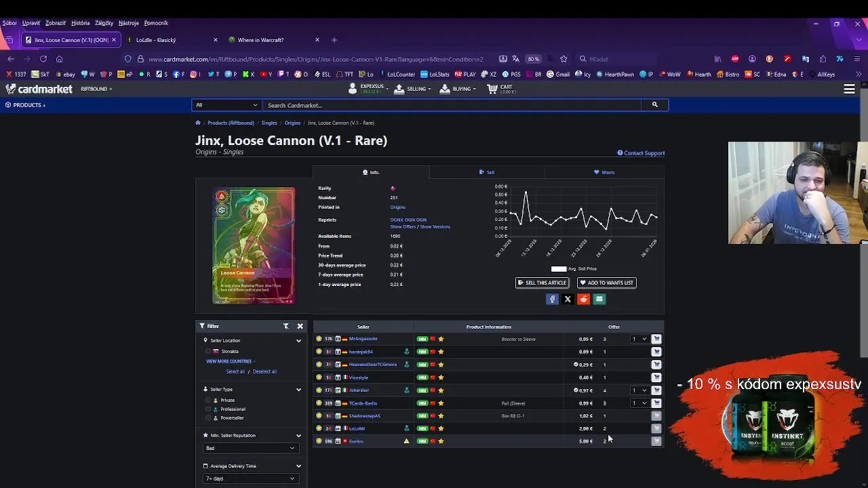Click the Deselect all link
The height and width of the screenshot is (488, 868).
(264, 371)
